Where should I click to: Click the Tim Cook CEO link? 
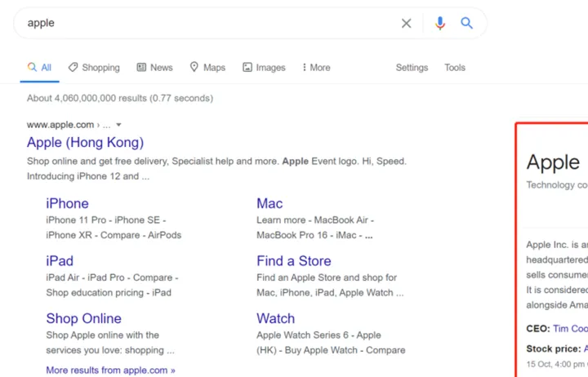[x=570, y=329]
